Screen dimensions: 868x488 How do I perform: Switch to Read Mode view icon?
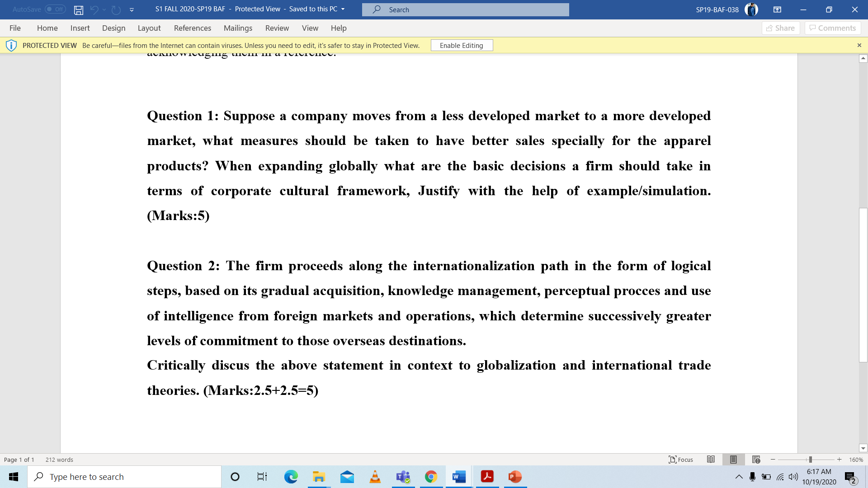pos(711,460)
